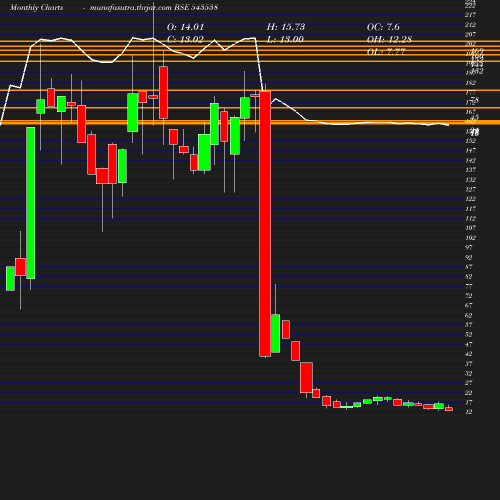
Task: Click the 42 price axis label
Action: click(x=469, y=354)
